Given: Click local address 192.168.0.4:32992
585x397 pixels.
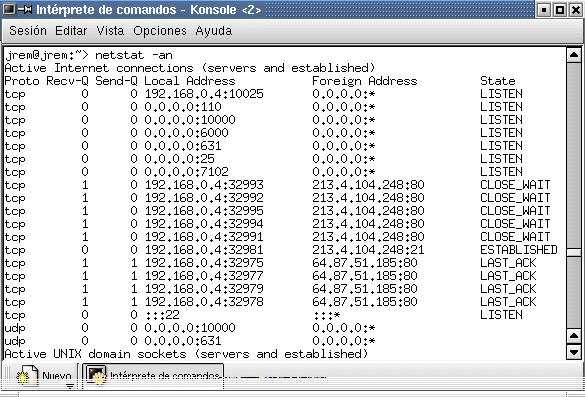Looking at the screenshot, I should [x=204, y=198].
